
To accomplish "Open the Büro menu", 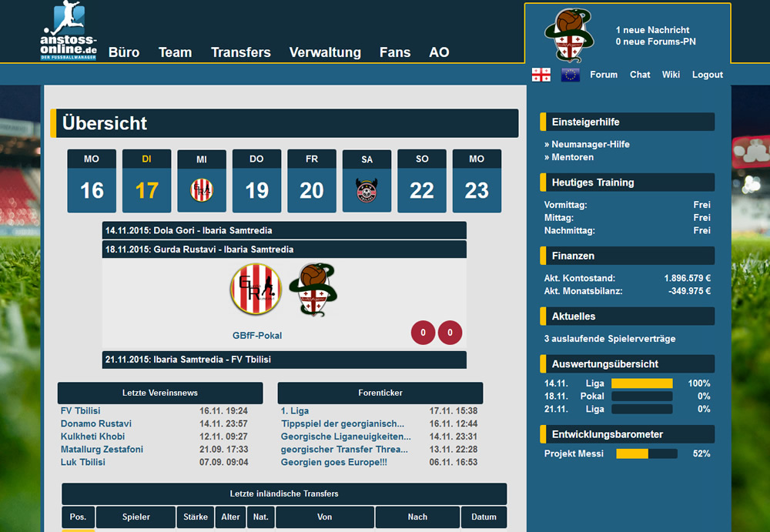I will (x=124, y=52).
